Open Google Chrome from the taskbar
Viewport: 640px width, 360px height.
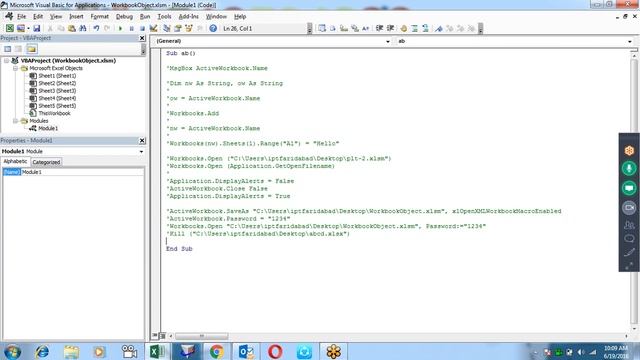click(217, 351)
